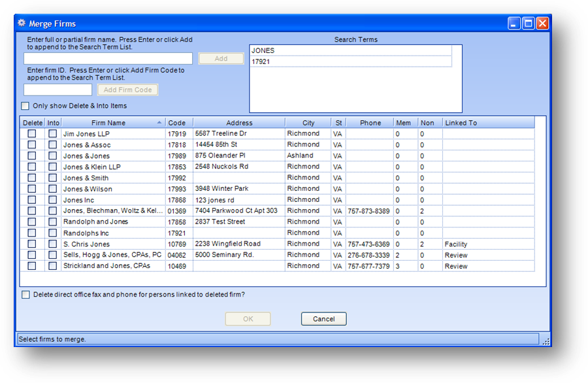
Task: Sort by the Address column header
Action: pyautogui.click(x=239, y=123)
